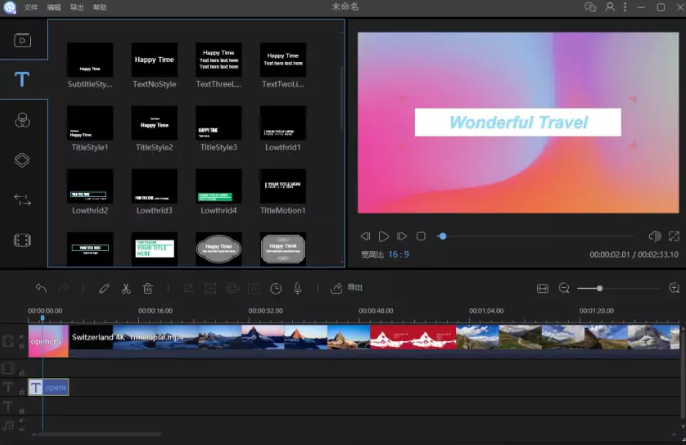Open the 帮助 menu
686x445 pixels.
tap(99, 7)
